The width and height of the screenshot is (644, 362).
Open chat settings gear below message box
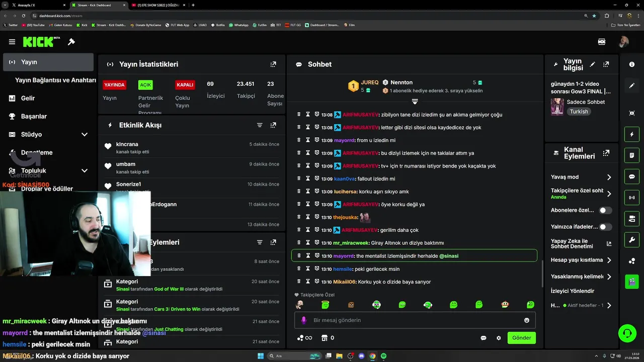(x=499, y=338)
